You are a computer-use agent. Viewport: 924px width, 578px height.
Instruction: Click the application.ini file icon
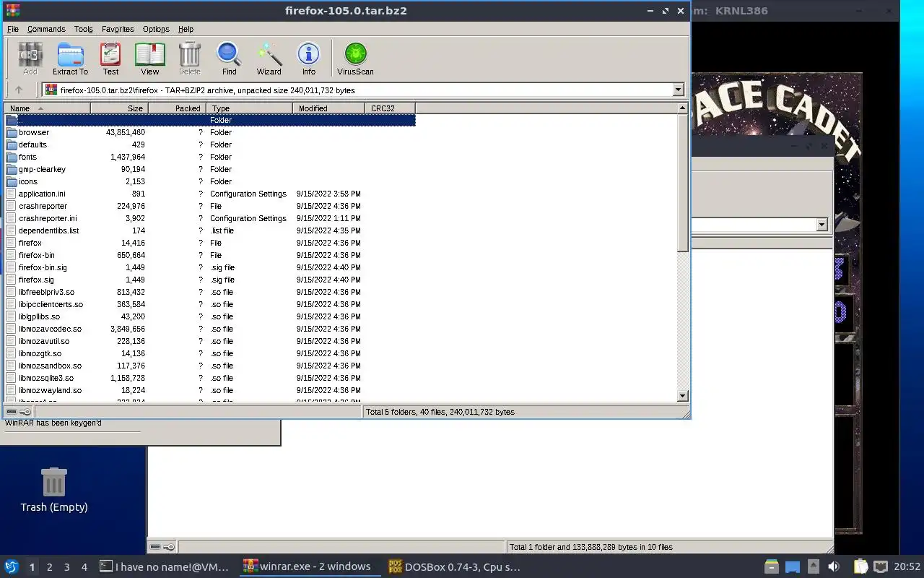click(x=12, y=194)
